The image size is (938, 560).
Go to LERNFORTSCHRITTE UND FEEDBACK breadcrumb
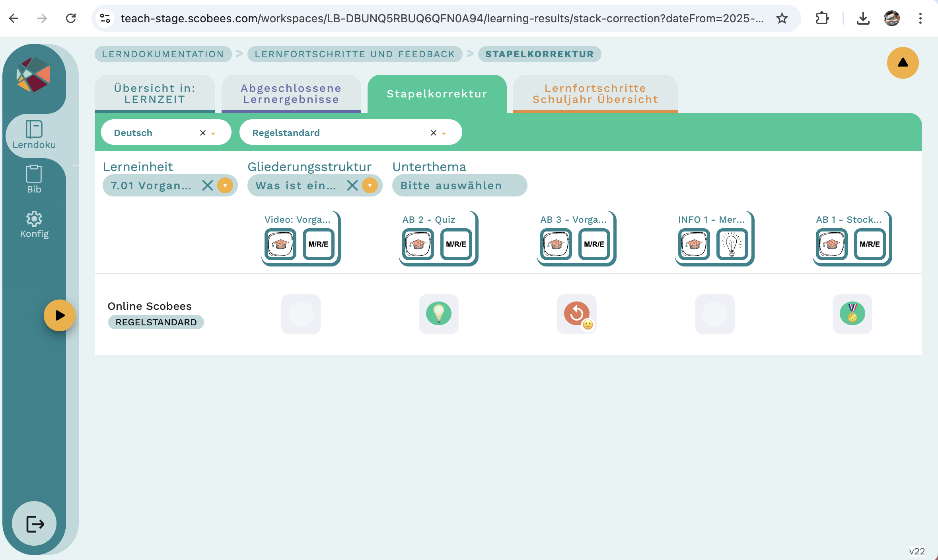pyautogui.click(x=355, y=54)
